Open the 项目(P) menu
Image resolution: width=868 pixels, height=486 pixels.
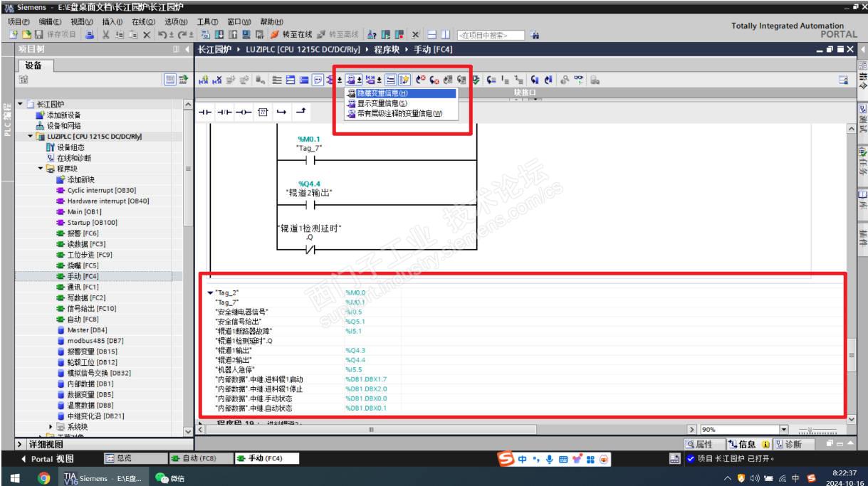(x=18, y=21)
